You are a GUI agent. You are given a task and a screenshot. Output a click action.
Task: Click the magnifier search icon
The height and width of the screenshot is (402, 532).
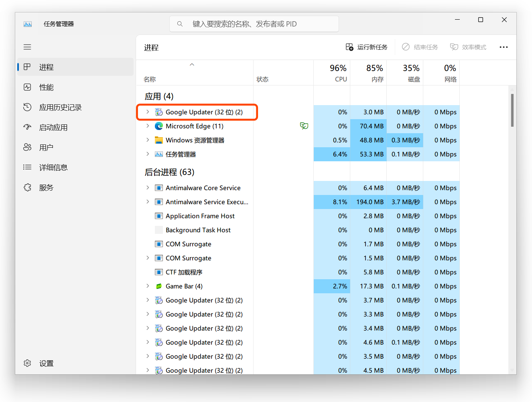tap(180, 24)
